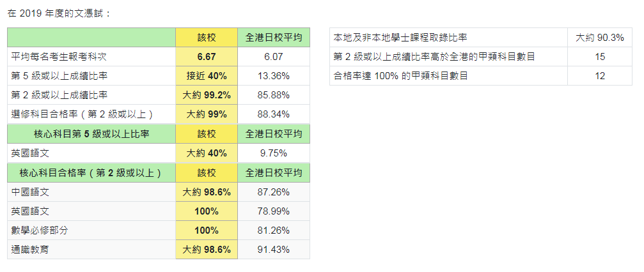Select the 9.75% English average cell
The height and width of the screenshot is (272, 644).
[274, 153]
